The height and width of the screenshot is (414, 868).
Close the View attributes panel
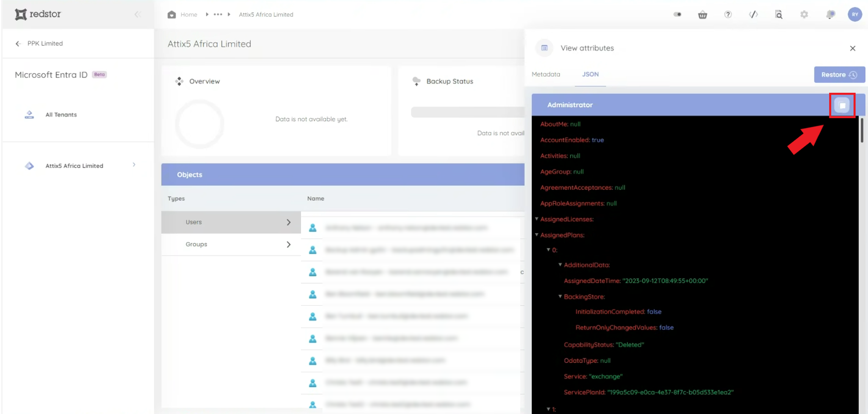(853, 48)
